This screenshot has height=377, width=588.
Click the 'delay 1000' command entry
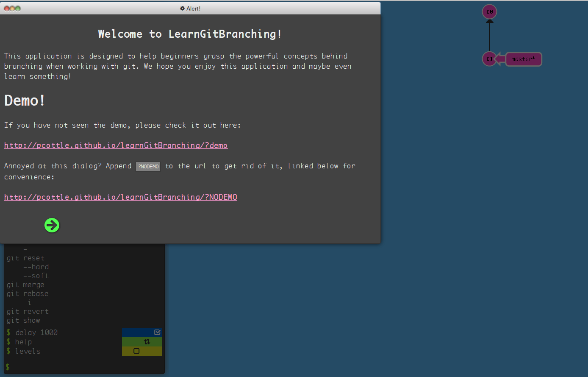pyautogui.click(x=36, y=332)
